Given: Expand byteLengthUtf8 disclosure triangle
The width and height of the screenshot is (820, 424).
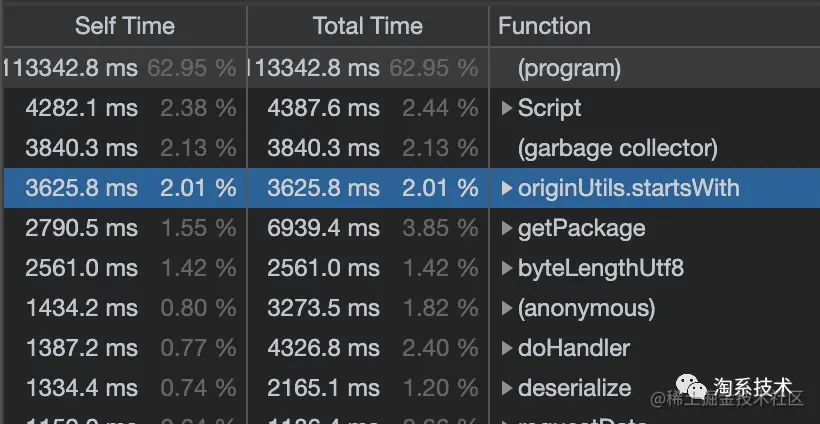Looking at the screenshot, I should 507,268.
